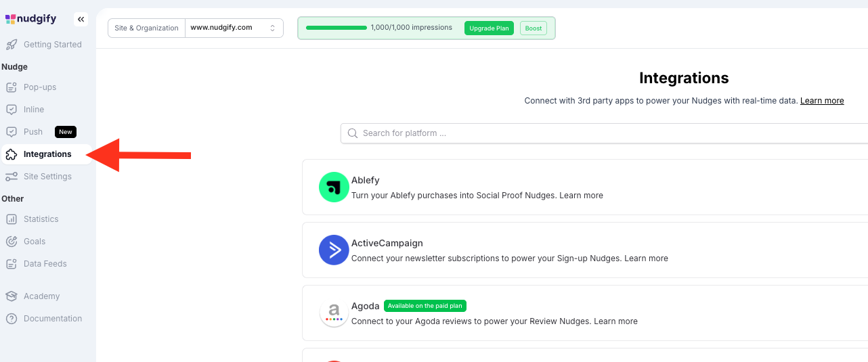
Task: Click the 1,000/1,000 impressions text
Action: coord(412,28)
